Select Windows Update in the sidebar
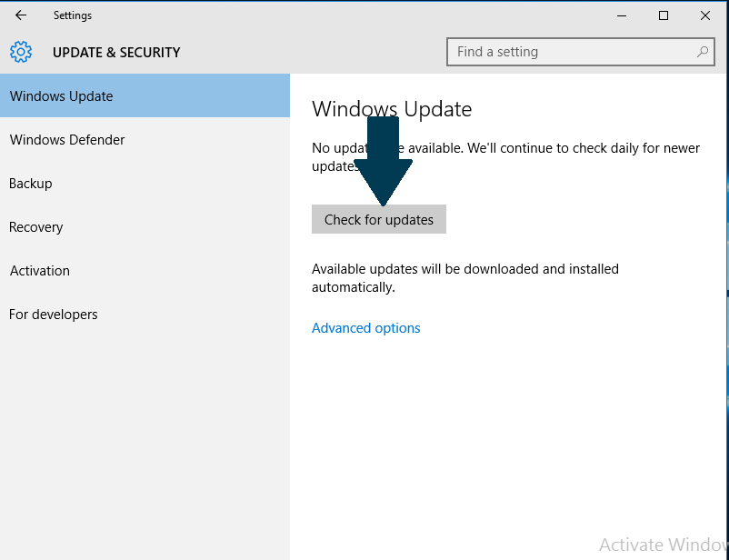The height and width of the screenshot is (560, 729). point(145,95)
